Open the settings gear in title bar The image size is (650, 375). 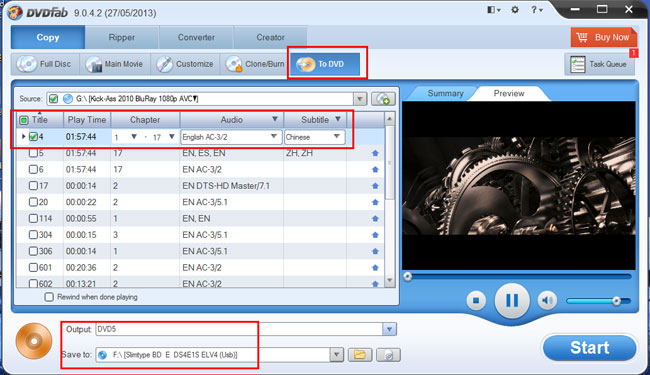[515, 10]
